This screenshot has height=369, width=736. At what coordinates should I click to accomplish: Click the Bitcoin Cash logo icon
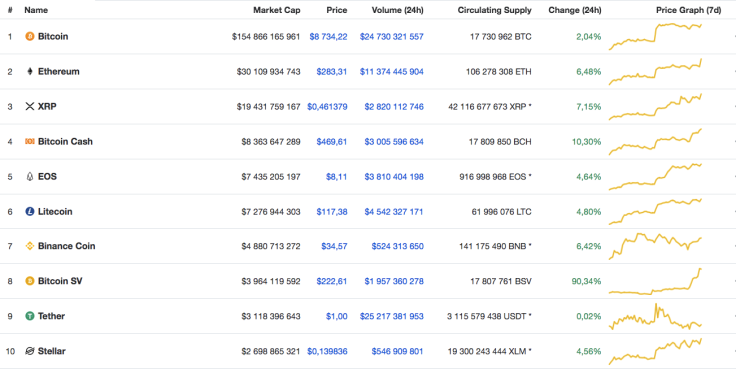(x=30, y=141)
